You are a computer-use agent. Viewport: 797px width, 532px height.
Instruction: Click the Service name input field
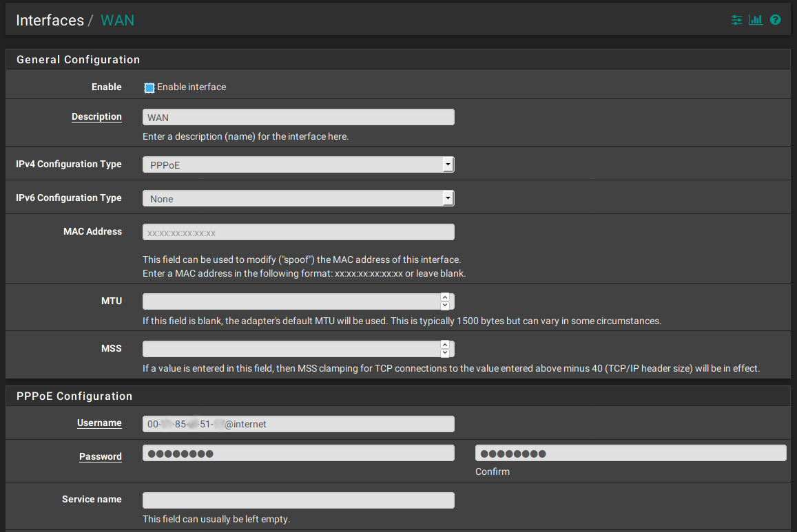point(298,500)
